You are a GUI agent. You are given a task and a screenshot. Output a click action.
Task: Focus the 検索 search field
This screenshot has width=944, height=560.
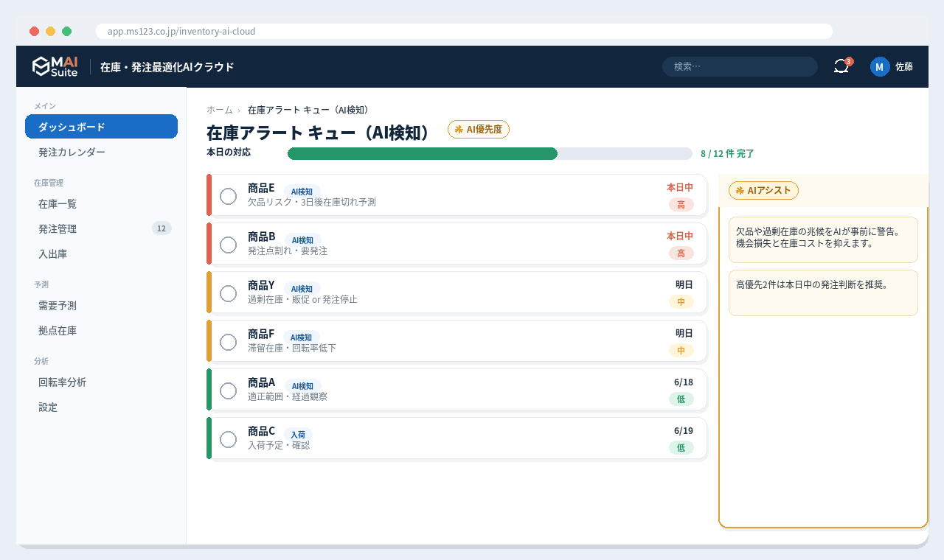[740, 66]
